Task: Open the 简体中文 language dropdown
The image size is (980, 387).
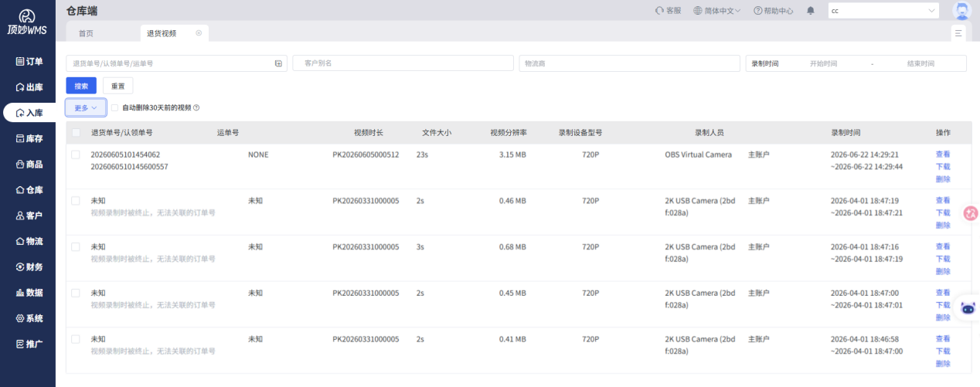Action: pos(717,11)
